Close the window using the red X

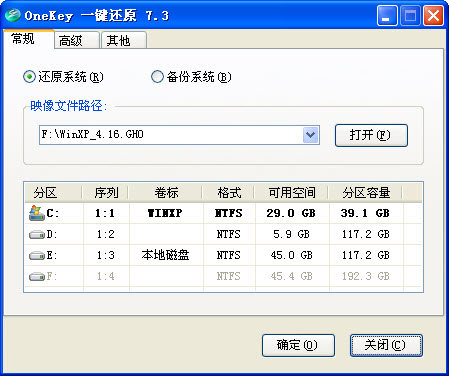[x=433, y=16]
